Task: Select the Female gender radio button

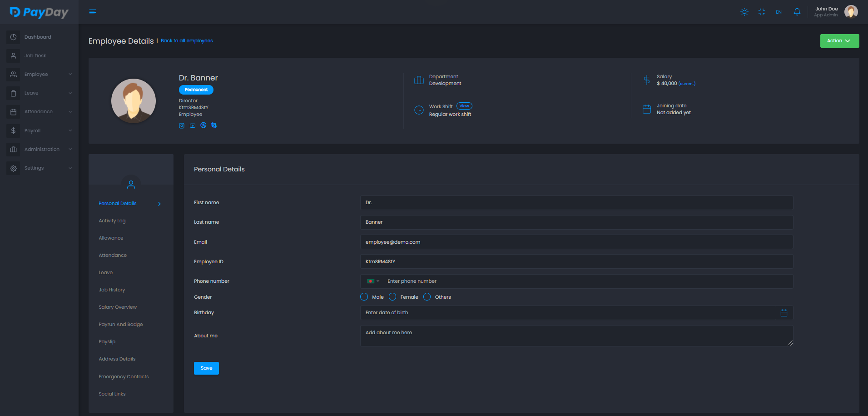Action: [x=392, y=297]
